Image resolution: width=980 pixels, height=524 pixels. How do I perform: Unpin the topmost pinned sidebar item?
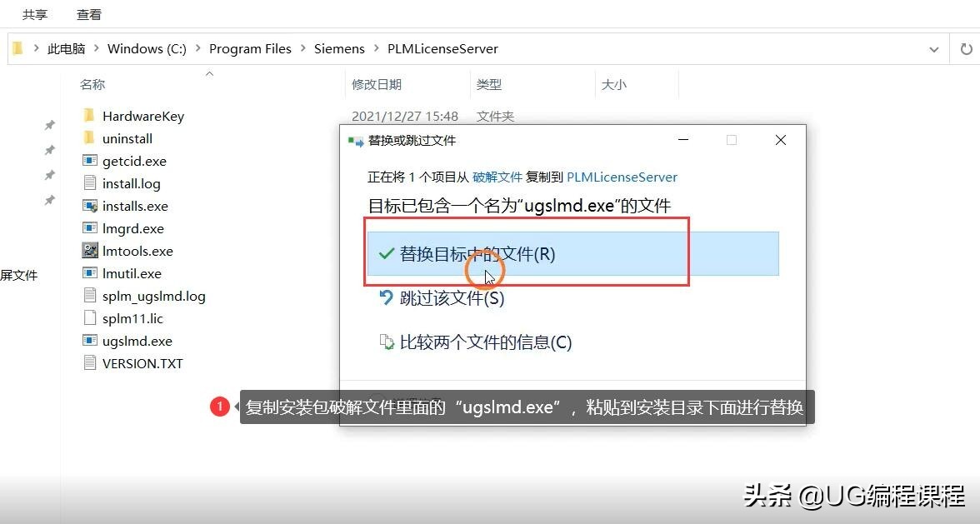(x=48, y=123)
